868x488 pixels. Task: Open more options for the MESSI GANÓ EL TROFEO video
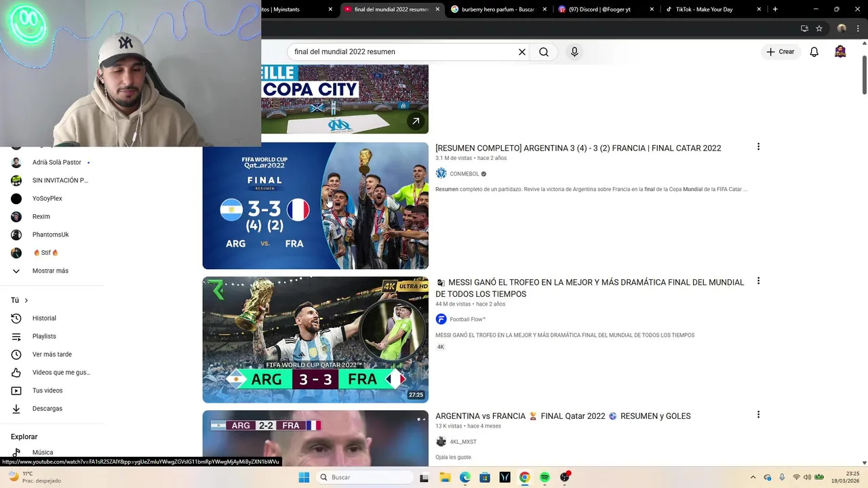tap(758, 281)
